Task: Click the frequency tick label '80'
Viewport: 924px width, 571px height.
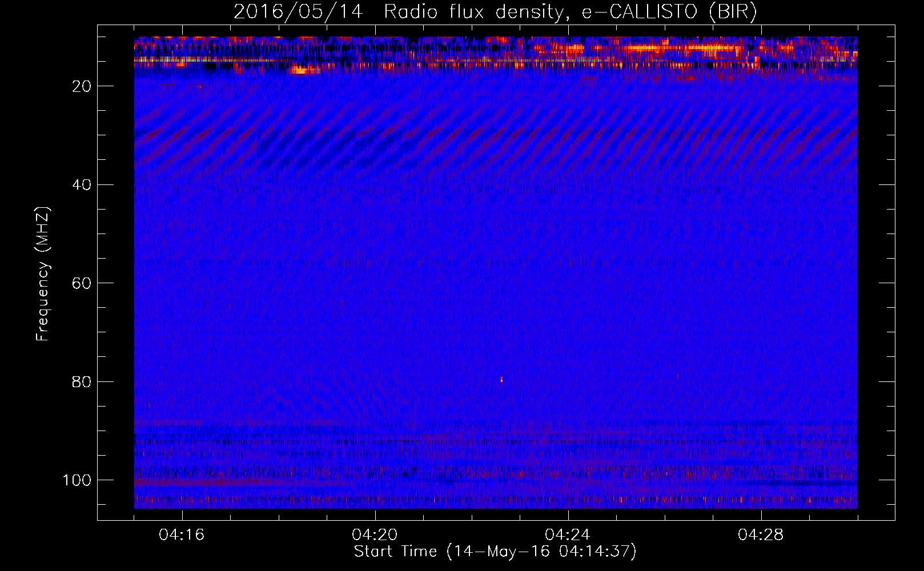Action: [82, 382]
